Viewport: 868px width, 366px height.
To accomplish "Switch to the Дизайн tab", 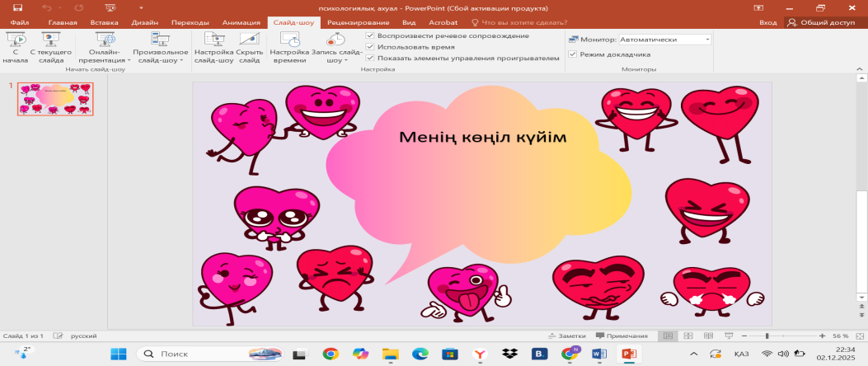I will pos(145,23).
